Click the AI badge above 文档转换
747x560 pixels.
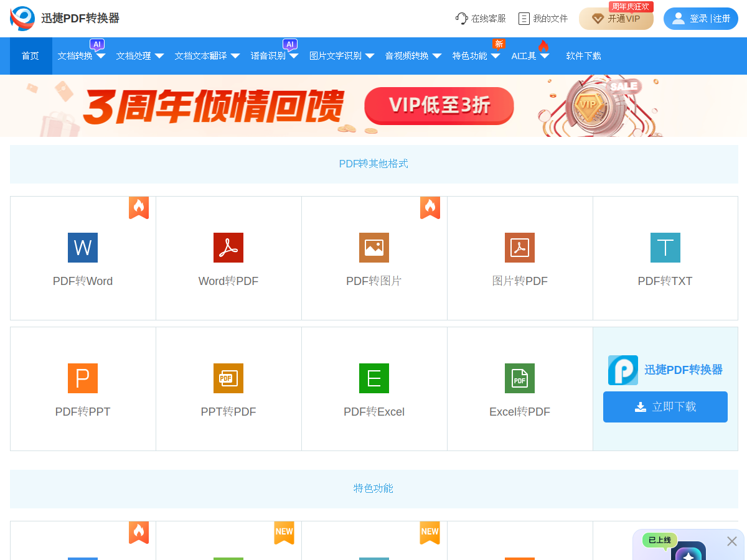tap(97, 44)
